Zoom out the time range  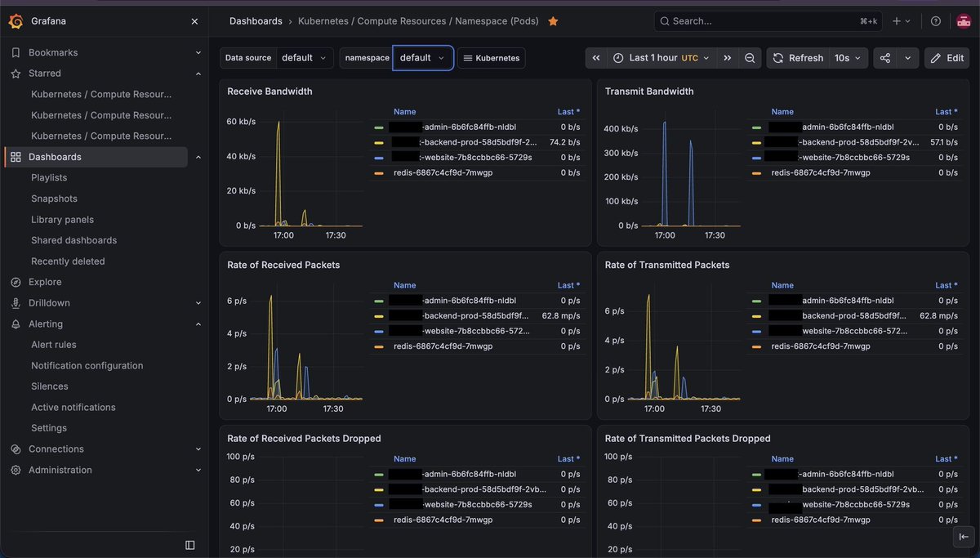pos(750,58)
